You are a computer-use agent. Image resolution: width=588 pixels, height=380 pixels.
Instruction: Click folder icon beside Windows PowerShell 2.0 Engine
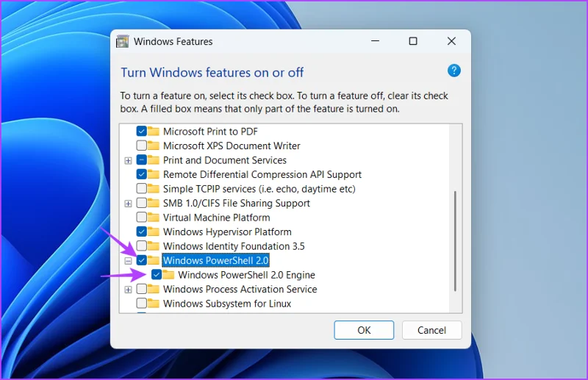pos(168,274)
